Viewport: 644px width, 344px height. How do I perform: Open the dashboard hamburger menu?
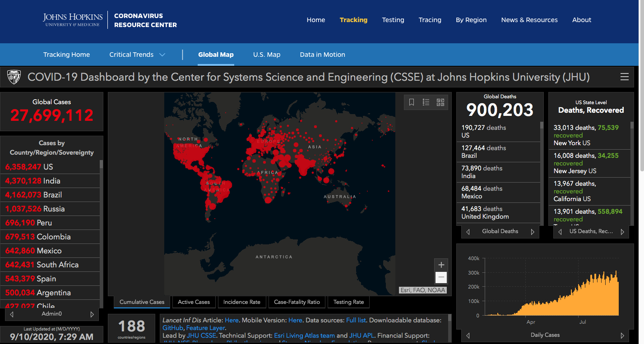[x=625, y=77]
